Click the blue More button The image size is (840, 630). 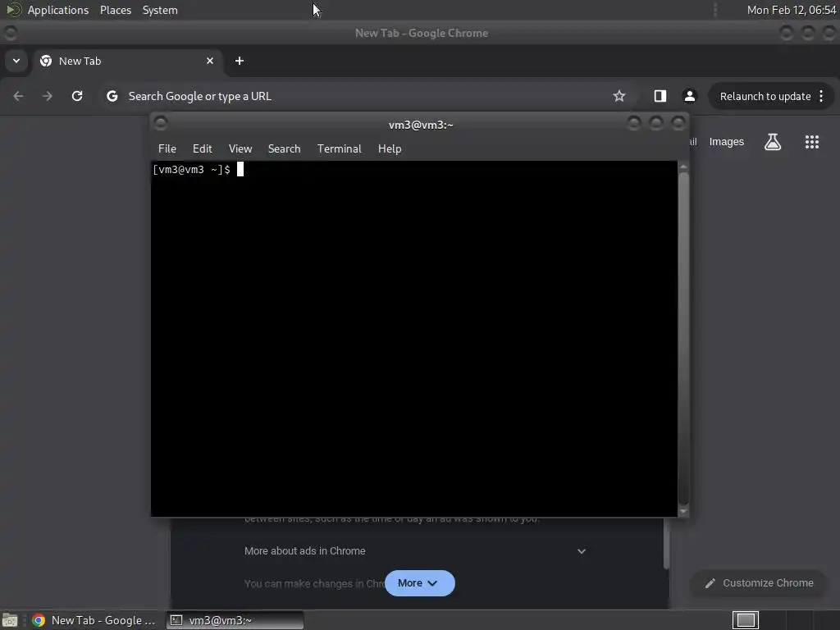point(419,583)
